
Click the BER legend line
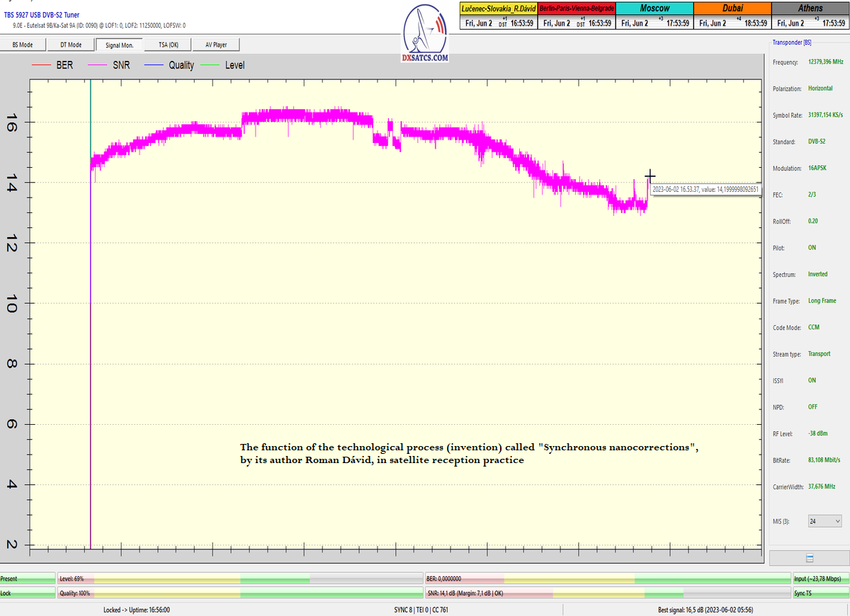pyautogui.click(x=42, y=65)
